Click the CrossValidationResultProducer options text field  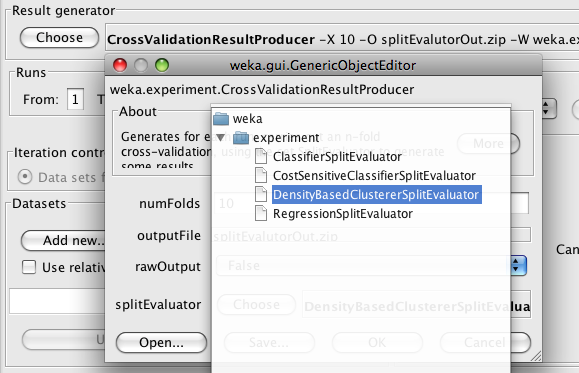342,40
